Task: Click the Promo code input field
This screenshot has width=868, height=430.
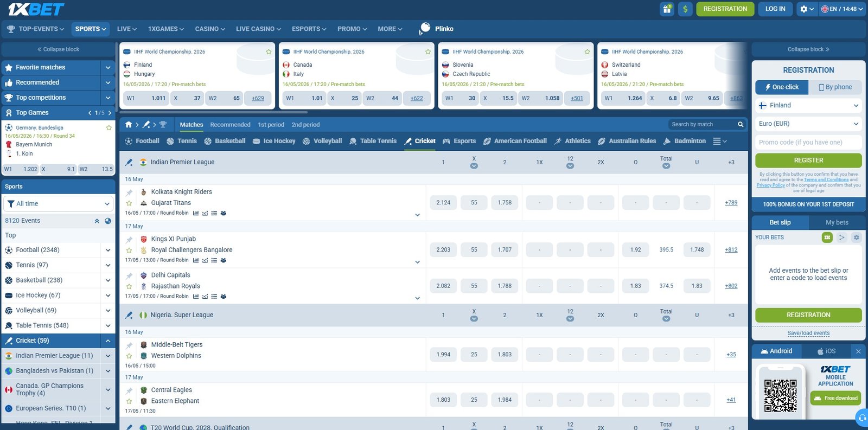Action: pyautogui.click(x=808, y=143)
